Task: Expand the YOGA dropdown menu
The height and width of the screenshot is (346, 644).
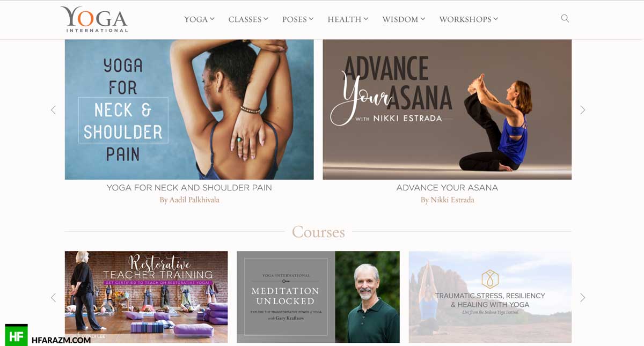Action: coord(199,19)
